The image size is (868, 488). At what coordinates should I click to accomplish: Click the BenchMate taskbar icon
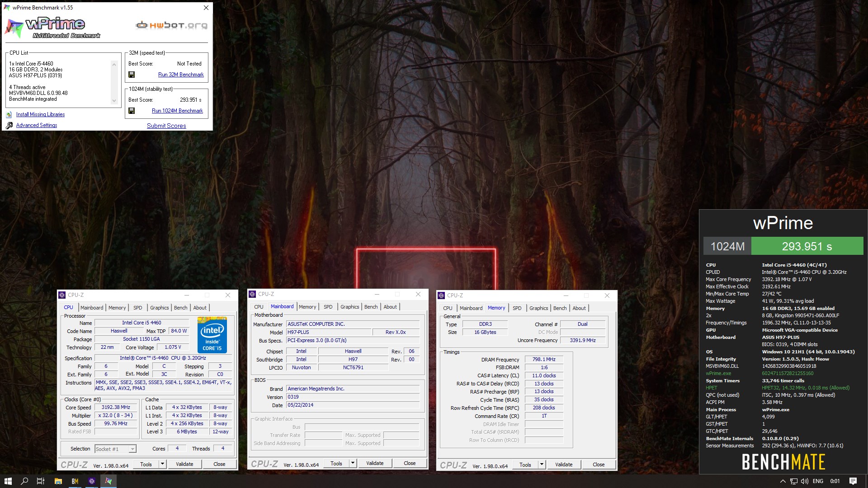pyautogui.click(x=75, y=481)
